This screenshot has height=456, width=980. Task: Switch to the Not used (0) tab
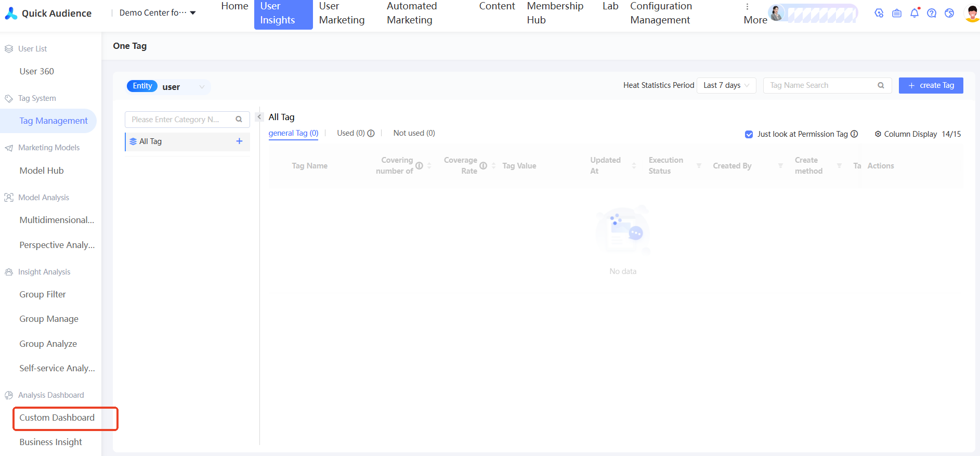[x=414, y=133]
